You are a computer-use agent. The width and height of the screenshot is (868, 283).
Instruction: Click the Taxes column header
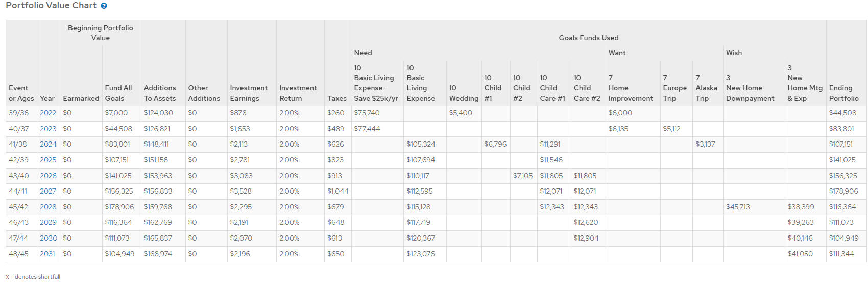337,98
